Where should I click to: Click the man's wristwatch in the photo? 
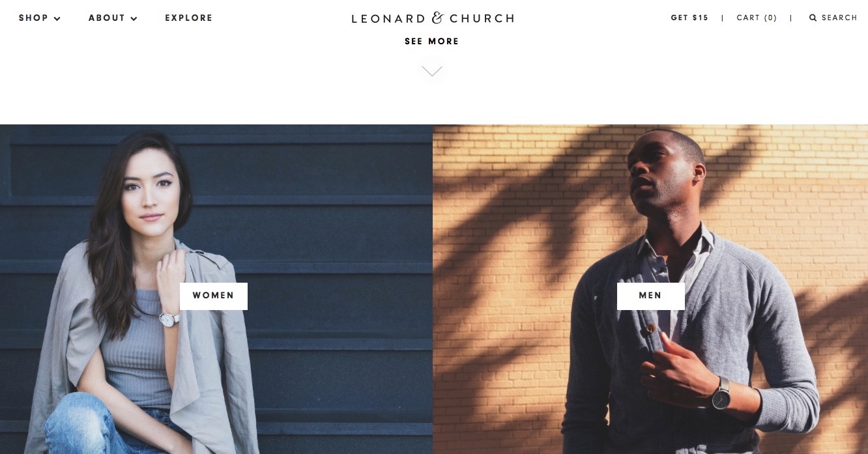720,393
